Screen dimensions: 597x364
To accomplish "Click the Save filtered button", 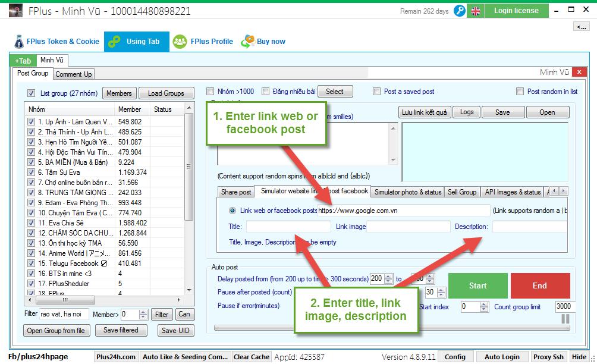I will 121,331.
